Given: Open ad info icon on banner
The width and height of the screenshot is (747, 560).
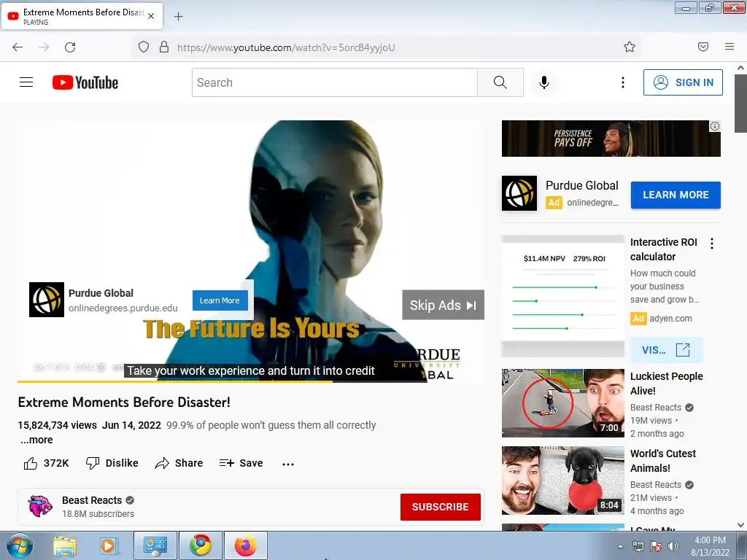Looking at the screenshot, I should click(715, 126).
